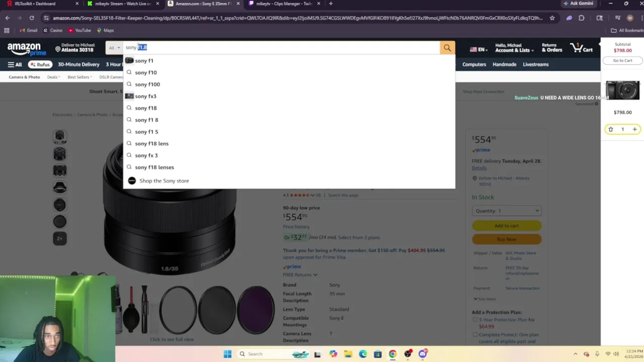The height and width of the screenshot is (362, 644).
Task: Expand See more under Payment
Action: point(484,299)
